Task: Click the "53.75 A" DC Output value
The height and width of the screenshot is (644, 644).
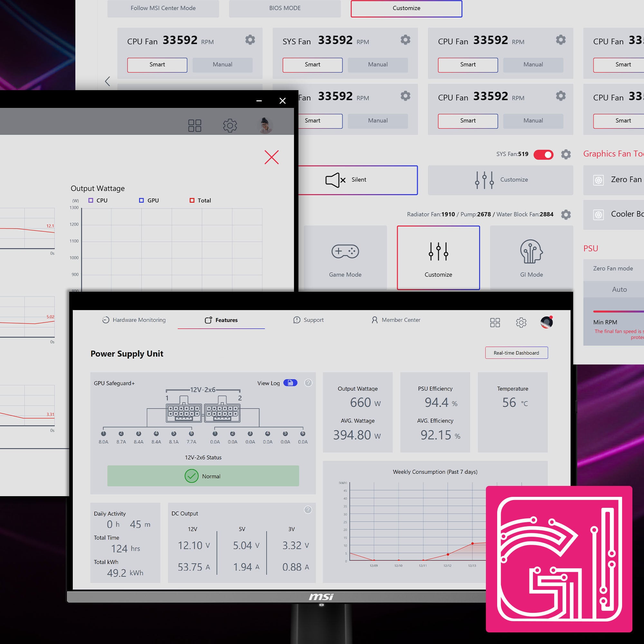Action: (x=194, y=567)
